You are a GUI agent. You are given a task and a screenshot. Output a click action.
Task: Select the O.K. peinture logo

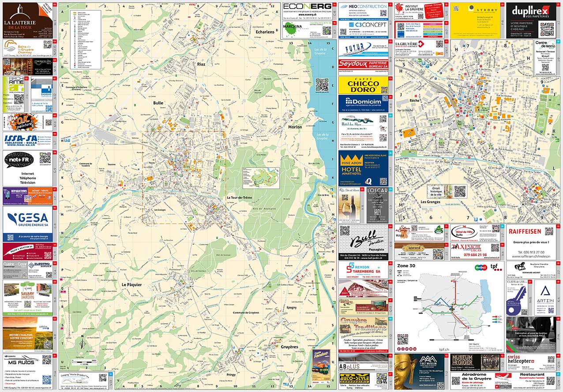pos(23,121)
